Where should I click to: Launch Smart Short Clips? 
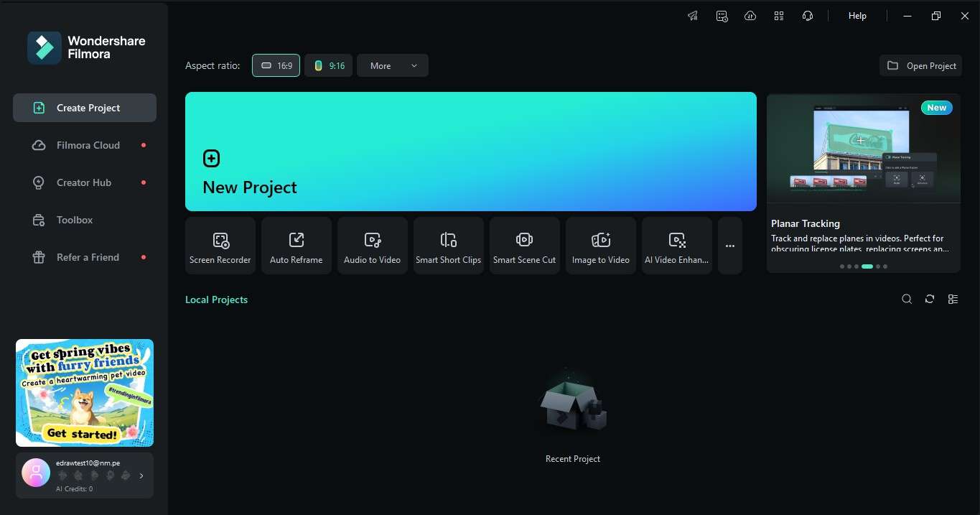point(449,246)
